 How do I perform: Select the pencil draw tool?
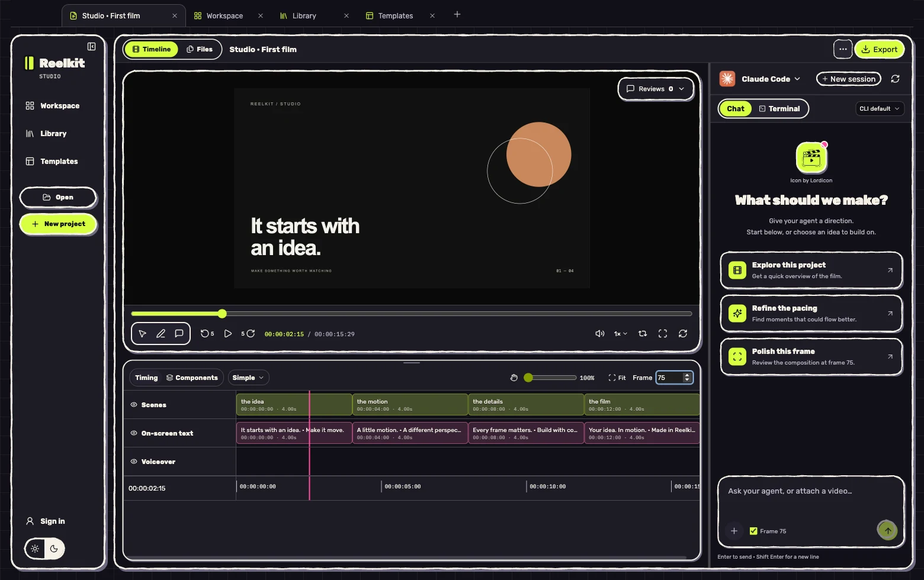click(161, 334)
